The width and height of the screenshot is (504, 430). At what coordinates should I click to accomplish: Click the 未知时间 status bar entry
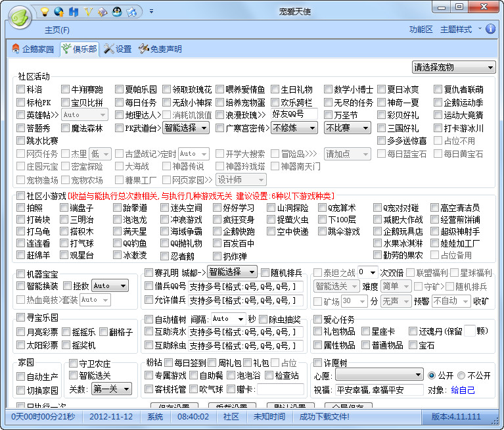coord(269,417)
